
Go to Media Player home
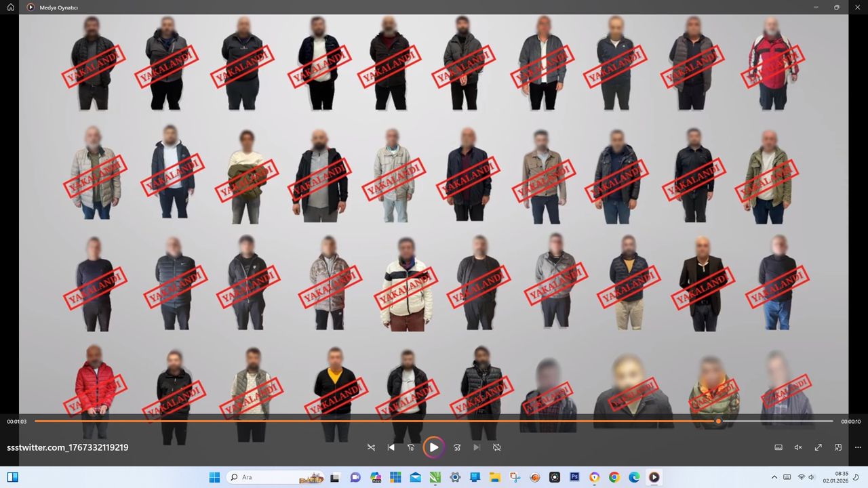pos(11,7)
